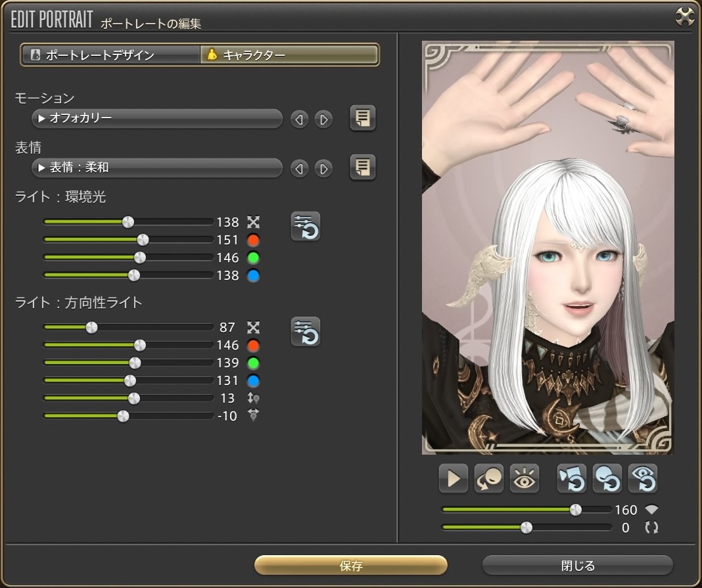Toggle the eyes-toward-camera eye icon
The height and width of the screenshot is (588, 702).
point(524,478)
